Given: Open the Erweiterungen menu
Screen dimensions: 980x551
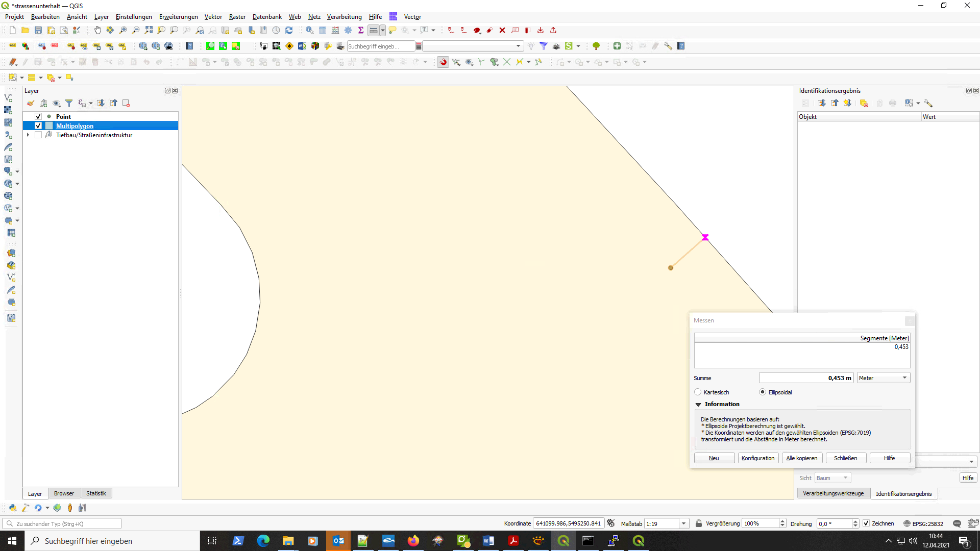Looking at the screenshot, I should pos(178,17).
